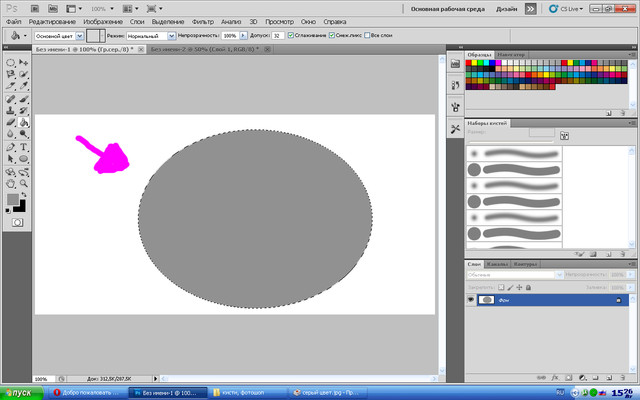Uncheck the Смеж.пикс checkbox
Viewport: 640px width, 400px height.
coord(332,35)
